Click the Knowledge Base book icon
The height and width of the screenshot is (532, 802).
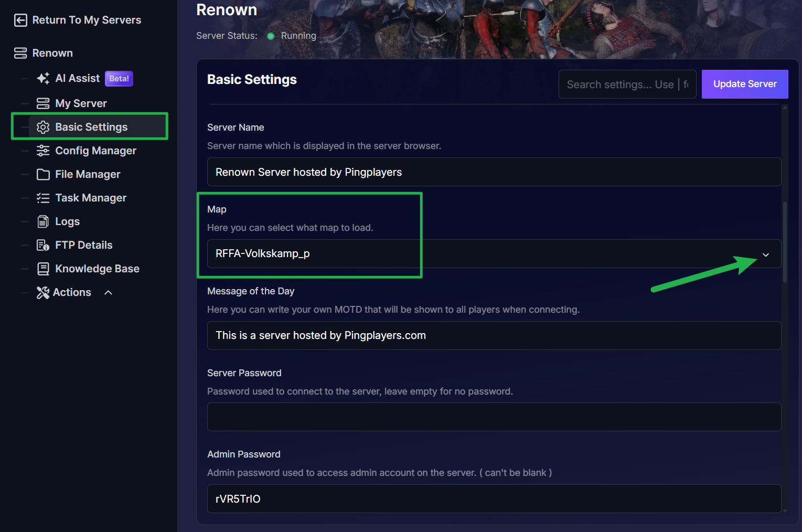pos(43,269)
